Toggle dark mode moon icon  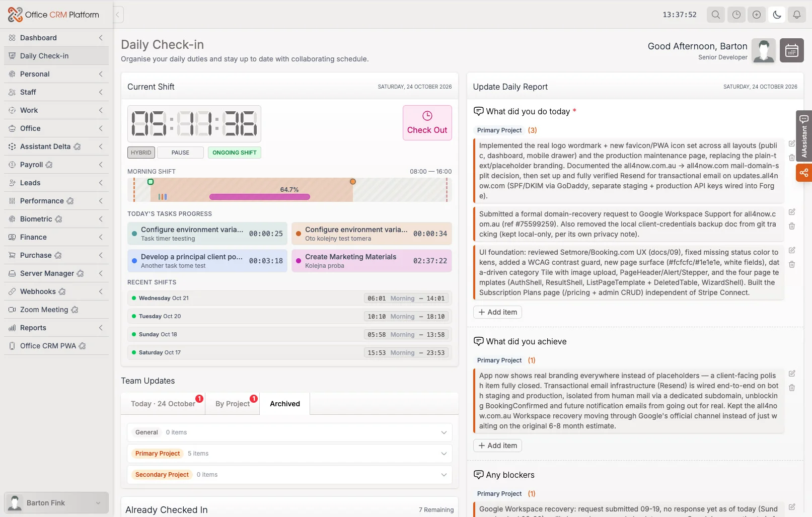(777, 15)
